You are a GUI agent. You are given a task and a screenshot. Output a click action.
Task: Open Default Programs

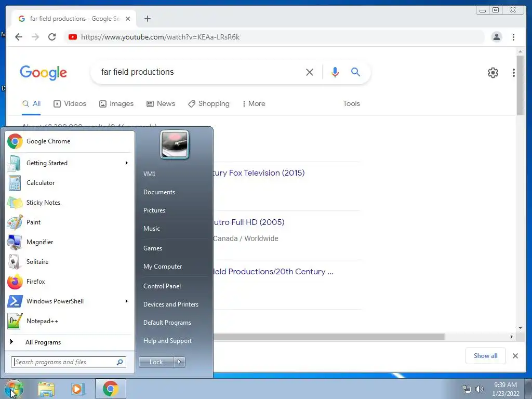tap(167, 322)
